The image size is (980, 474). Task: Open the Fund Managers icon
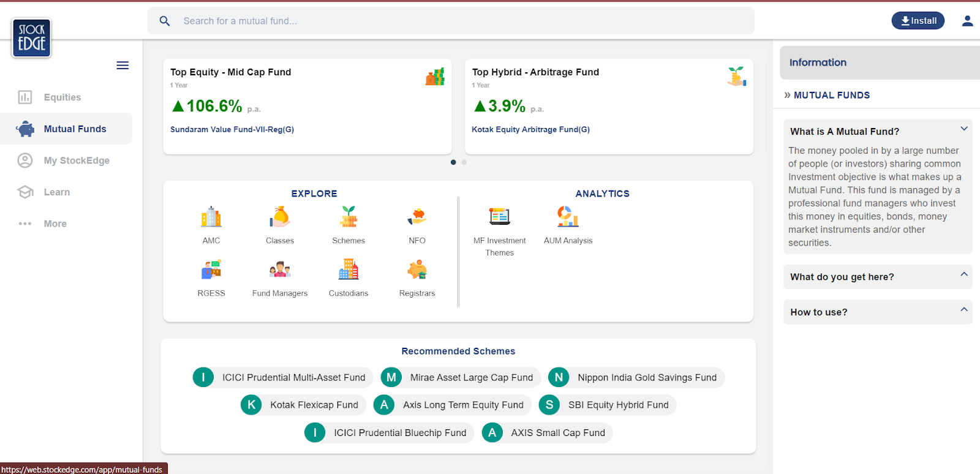click(280, 269)
